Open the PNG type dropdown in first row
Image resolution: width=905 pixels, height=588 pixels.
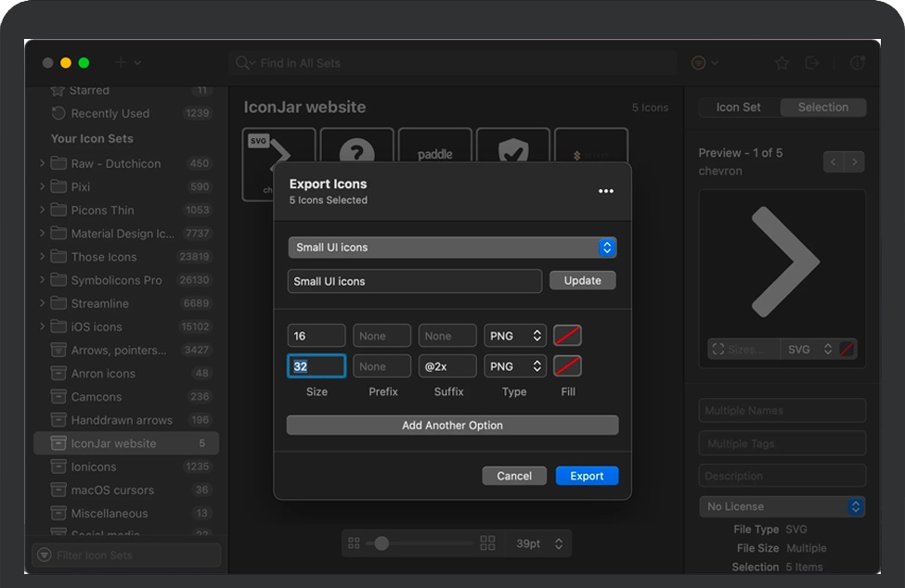(x=514, y=336)
